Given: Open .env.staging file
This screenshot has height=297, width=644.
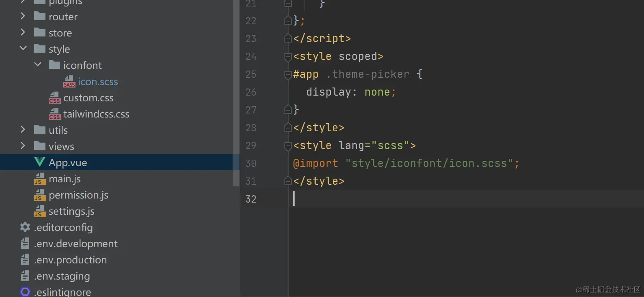Looking at the screenshot, I should [x=62, y=276].
